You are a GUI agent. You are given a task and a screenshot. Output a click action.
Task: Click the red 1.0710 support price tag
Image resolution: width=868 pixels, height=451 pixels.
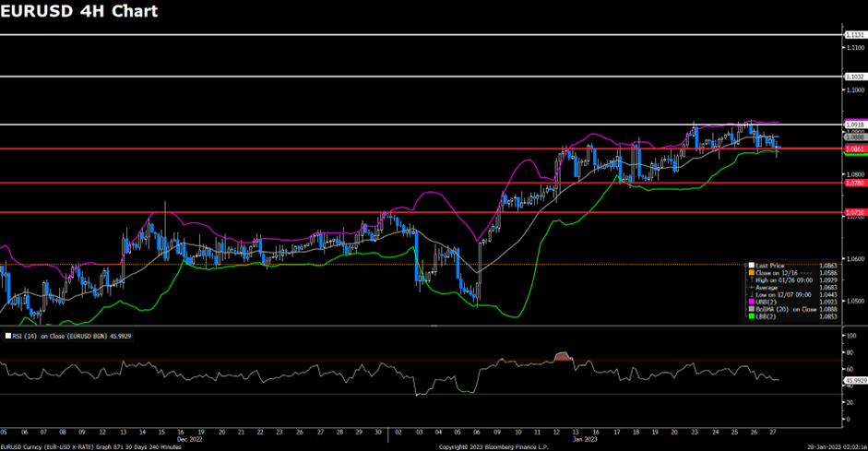853,212
